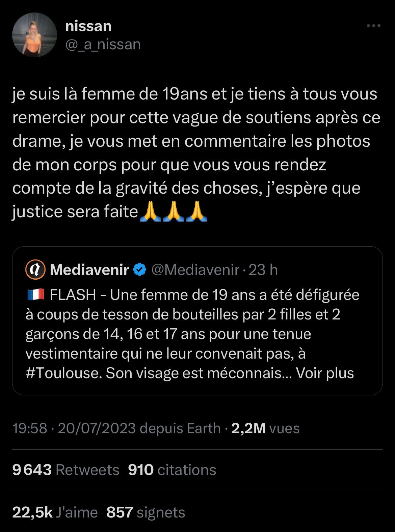Show the 9 643 Retweets list
The width and height of the screenshot is (395, 532).
(x=65, y=470)
